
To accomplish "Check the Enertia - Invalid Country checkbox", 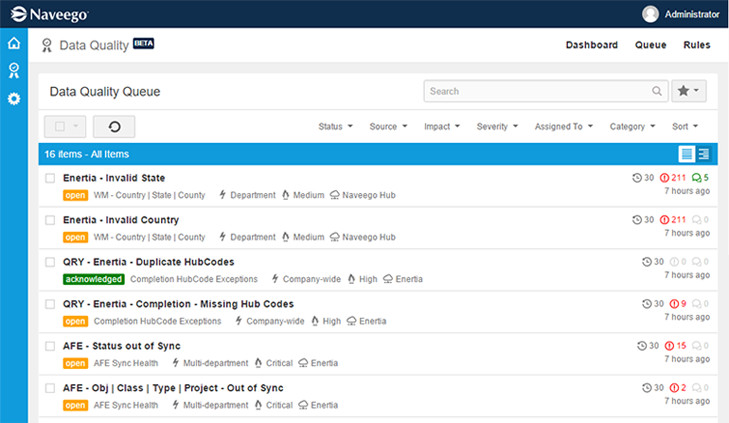I will (50, 220).
